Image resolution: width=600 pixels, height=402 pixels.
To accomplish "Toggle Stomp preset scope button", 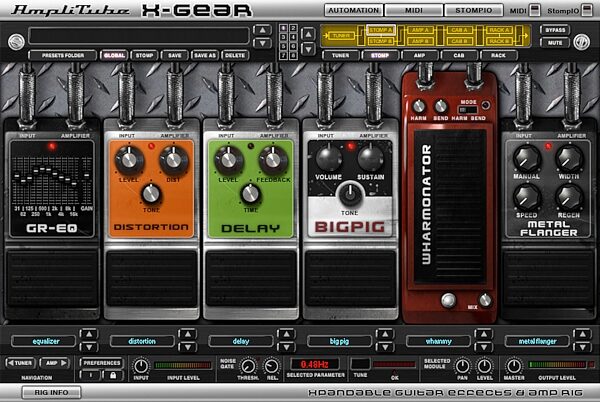I will tap(144, 55).
